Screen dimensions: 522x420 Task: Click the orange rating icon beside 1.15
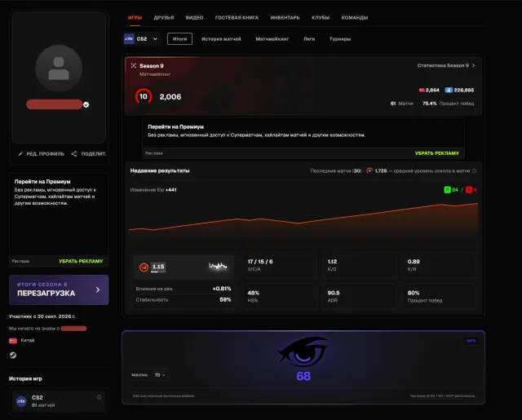(x=144, y=267)
